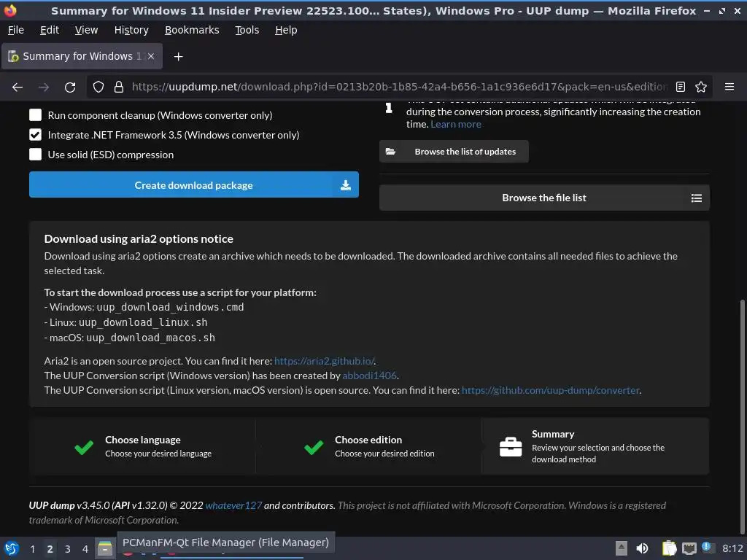Click download icon on Create package button
Image resolution: width=747 pixels, height=560 pixels.
tap(346, 185)
